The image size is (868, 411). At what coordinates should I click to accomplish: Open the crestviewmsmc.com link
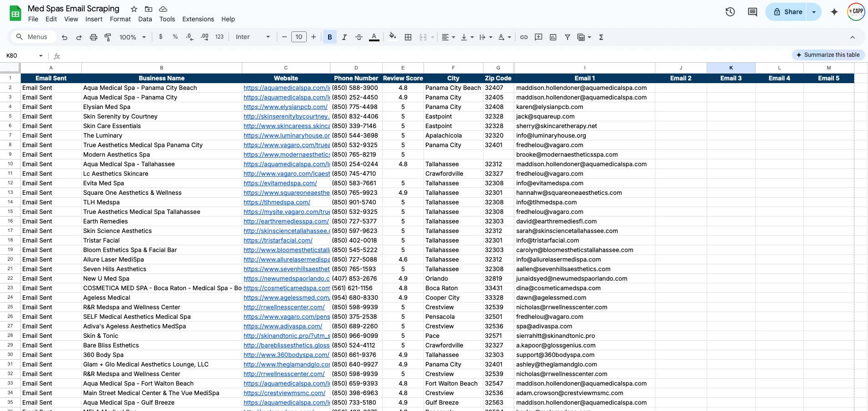point(284,393)
